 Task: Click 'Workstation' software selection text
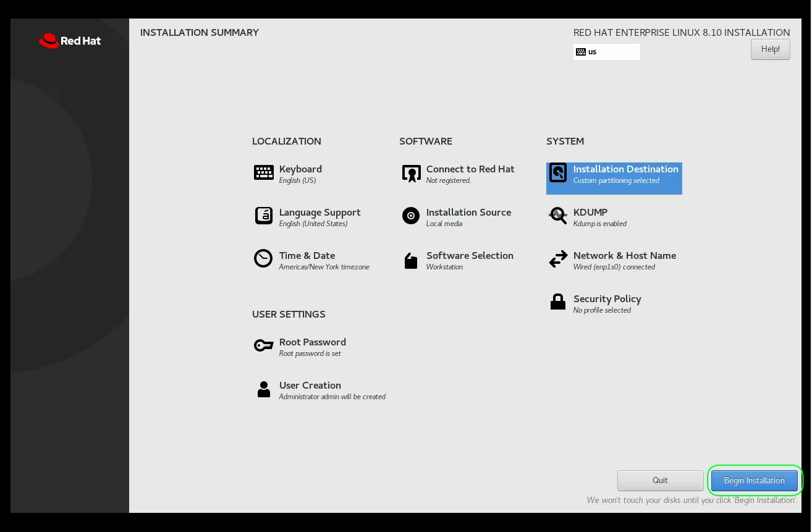tap(444, 267)
